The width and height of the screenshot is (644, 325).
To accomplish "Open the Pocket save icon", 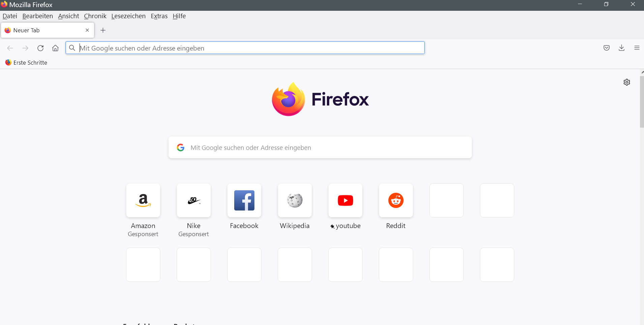I will click(x=607, y=48).
